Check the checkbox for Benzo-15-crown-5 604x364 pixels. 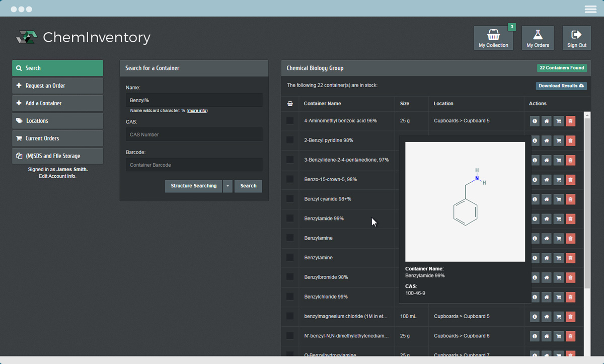290,179
